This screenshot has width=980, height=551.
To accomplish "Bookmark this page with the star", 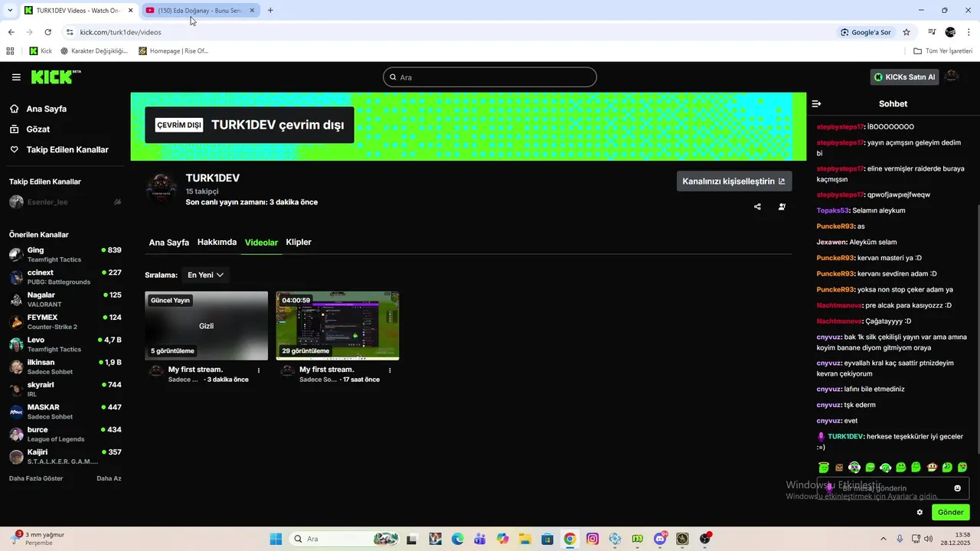I will [906, 32].
